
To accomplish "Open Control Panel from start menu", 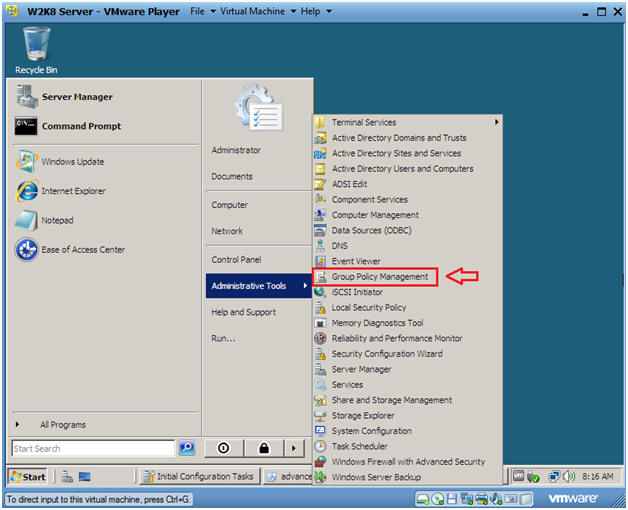I will pyautogui.click(x=236, y=260).
